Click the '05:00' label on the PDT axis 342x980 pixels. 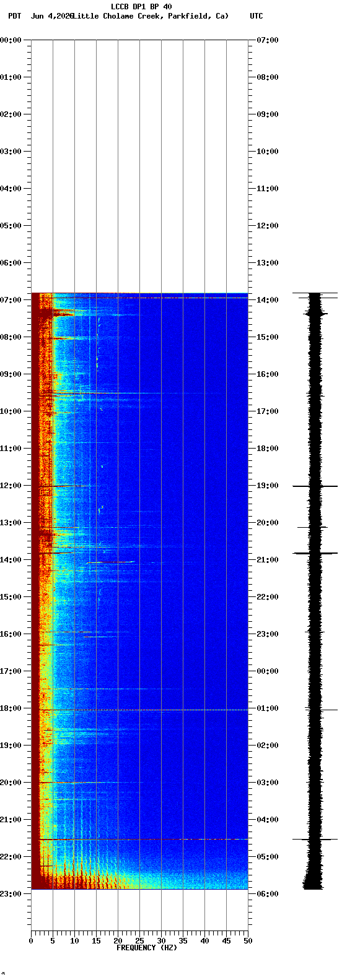click(11, 226)
